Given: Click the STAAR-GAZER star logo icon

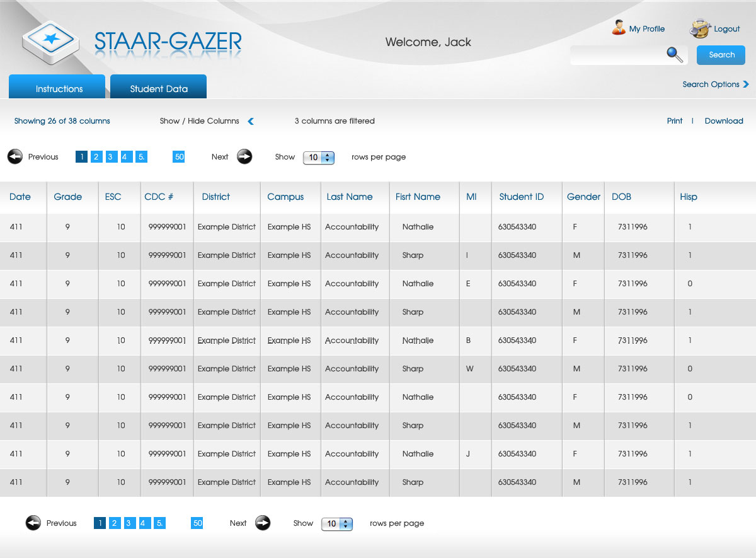Looking at the screenshot, I should tap(50, 42).
